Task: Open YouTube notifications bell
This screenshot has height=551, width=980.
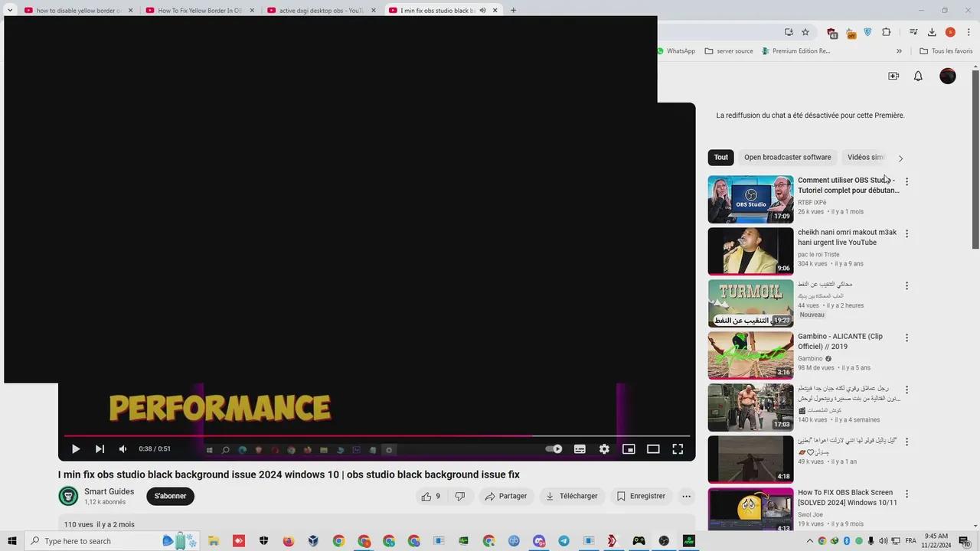Action: (918, 76)
